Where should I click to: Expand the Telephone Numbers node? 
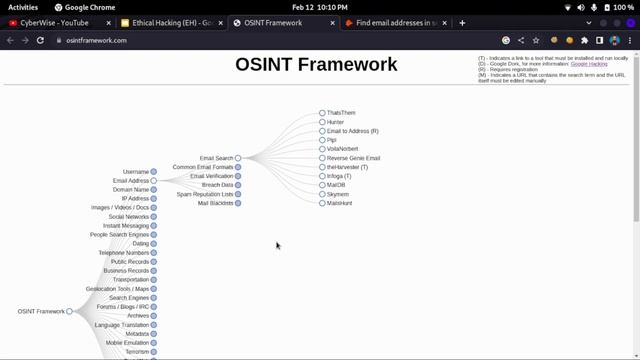153,253
